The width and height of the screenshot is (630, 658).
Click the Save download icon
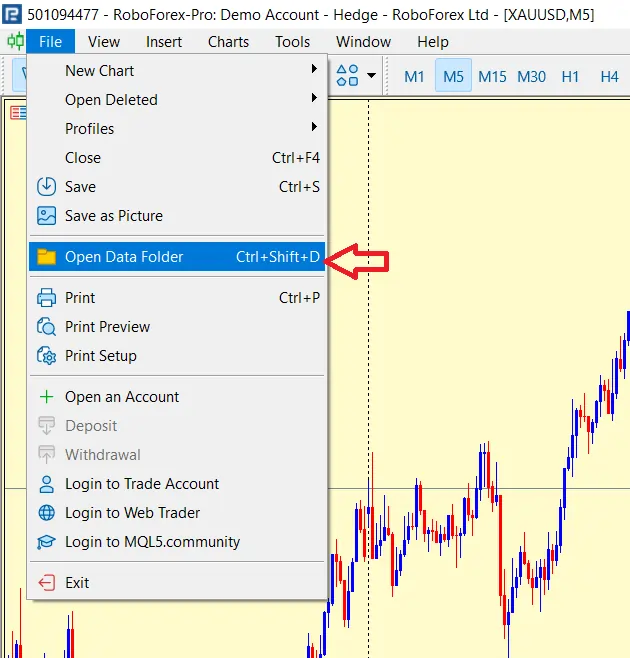click(x=46, y=187)
